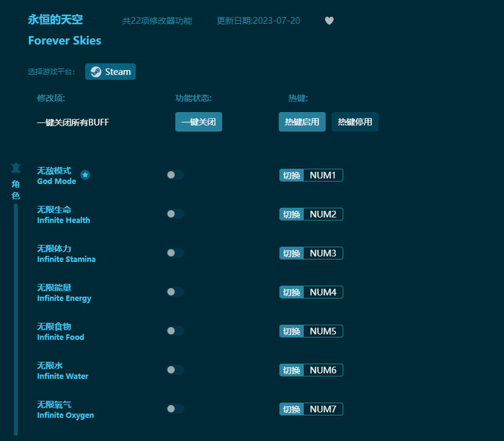Viewport: 504px width, 441px height.
Task: Click the heart favorite icon
Action: point(329,21)
